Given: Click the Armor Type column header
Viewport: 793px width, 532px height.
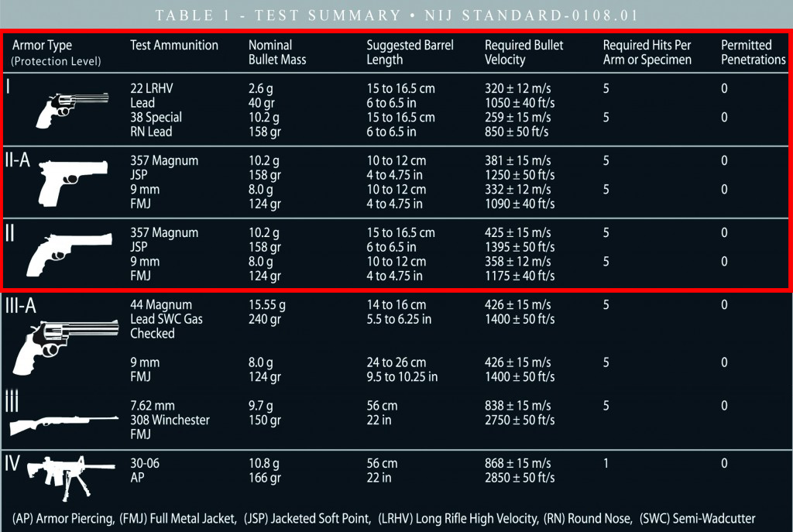Looking at the screenshot, I should 56,52.
